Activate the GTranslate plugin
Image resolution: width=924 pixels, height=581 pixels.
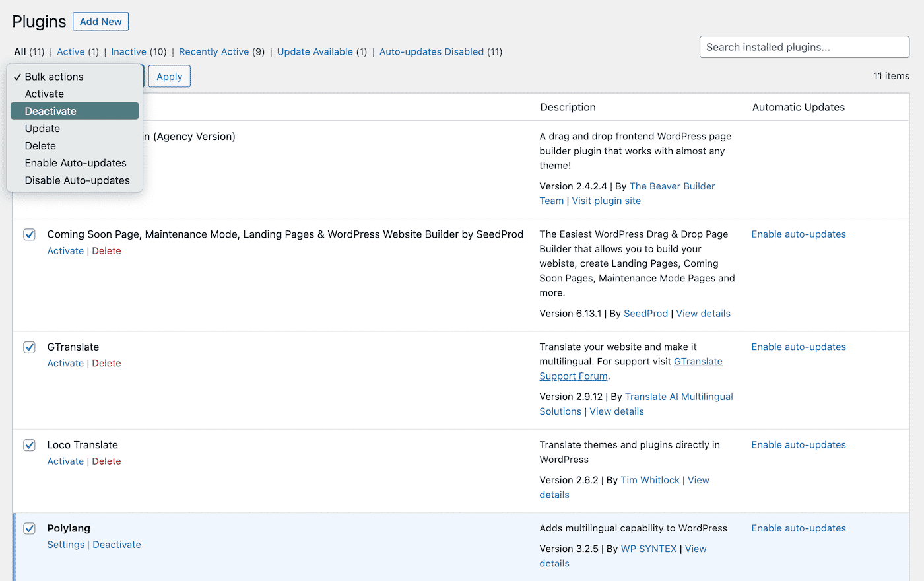pos(65,363)
